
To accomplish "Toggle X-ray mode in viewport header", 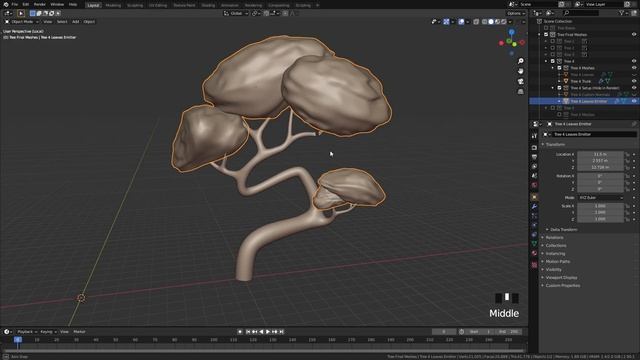I will (476, 22).
